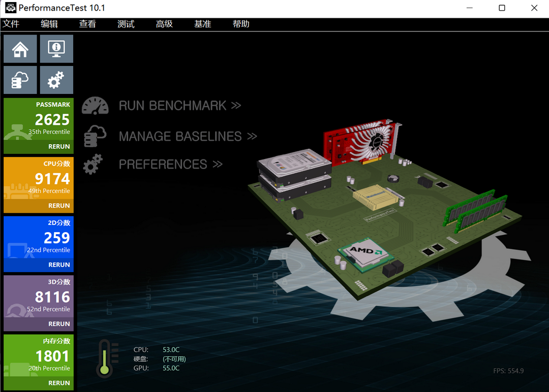The width and height of the screenshot is (549, 392).
Task: Select the beige chipset heatsink on the motherboard
Action: [x=375, y=197]
